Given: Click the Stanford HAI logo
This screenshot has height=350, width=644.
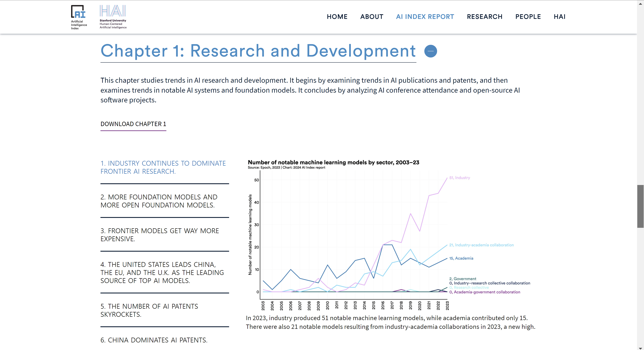Looking at the screenshot, I should click(x=113, y=17).
